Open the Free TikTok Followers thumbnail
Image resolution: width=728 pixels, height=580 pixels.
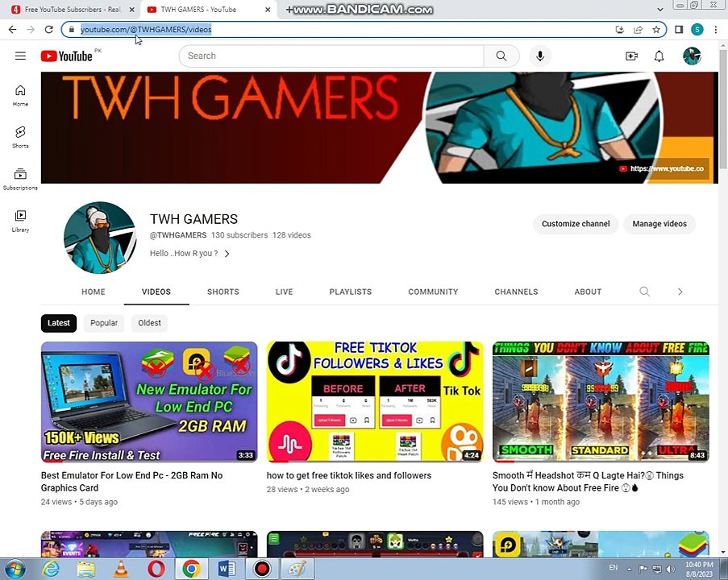click(x=375, y=402)
